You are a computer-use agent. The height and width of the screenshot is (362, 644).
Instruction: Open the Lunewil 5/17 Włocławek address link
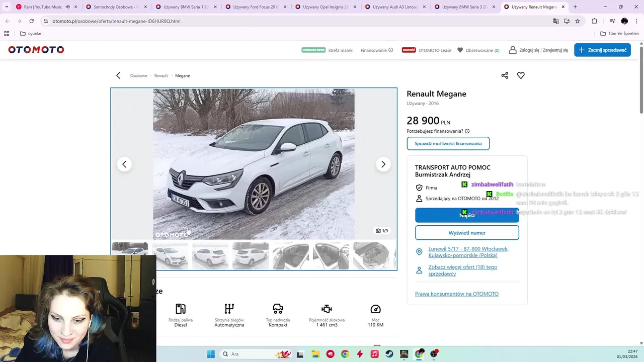pos(468,252)
